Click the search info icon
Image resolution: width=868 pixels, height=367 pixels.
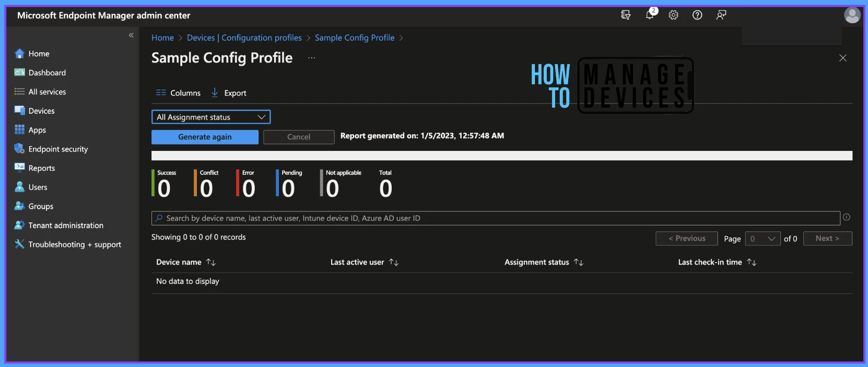847,217
